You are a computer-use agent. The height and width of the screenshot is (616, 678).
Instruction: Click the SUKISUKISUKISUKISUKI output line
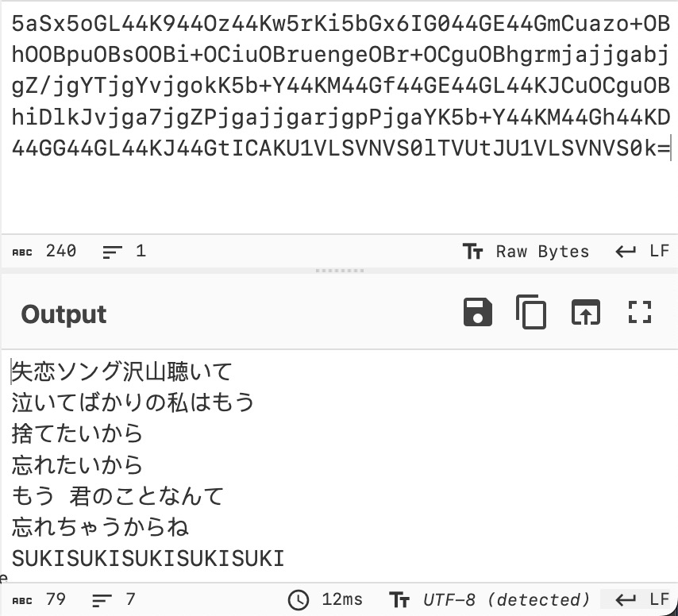tap(148, 558)
